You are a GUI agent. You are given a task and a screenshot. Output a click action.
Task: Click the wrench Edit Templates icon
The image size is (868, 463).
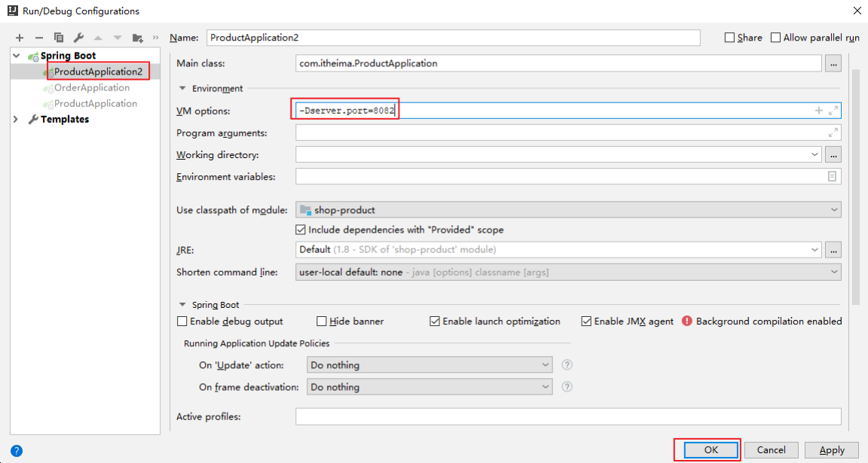pyautogui.click(x=78, y=38)
